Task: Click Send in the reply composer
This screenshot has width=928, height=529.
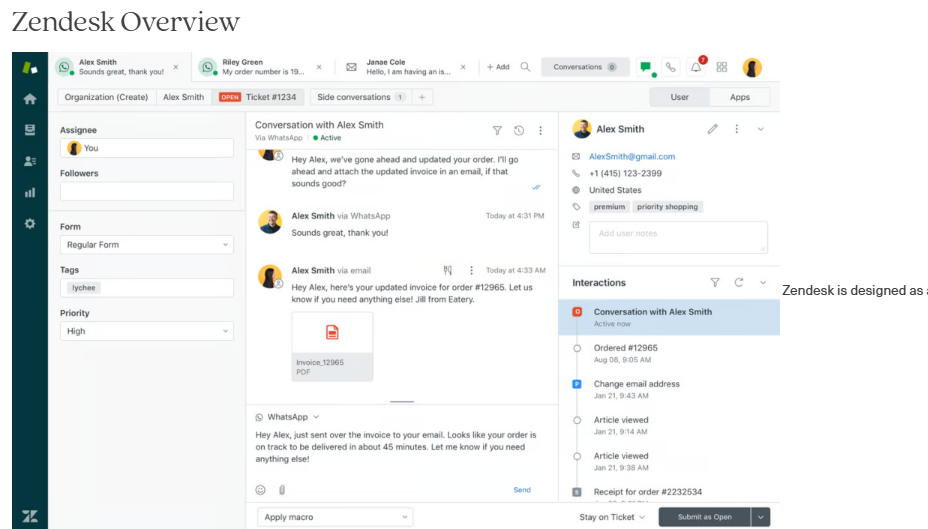Action: point(522,490)
